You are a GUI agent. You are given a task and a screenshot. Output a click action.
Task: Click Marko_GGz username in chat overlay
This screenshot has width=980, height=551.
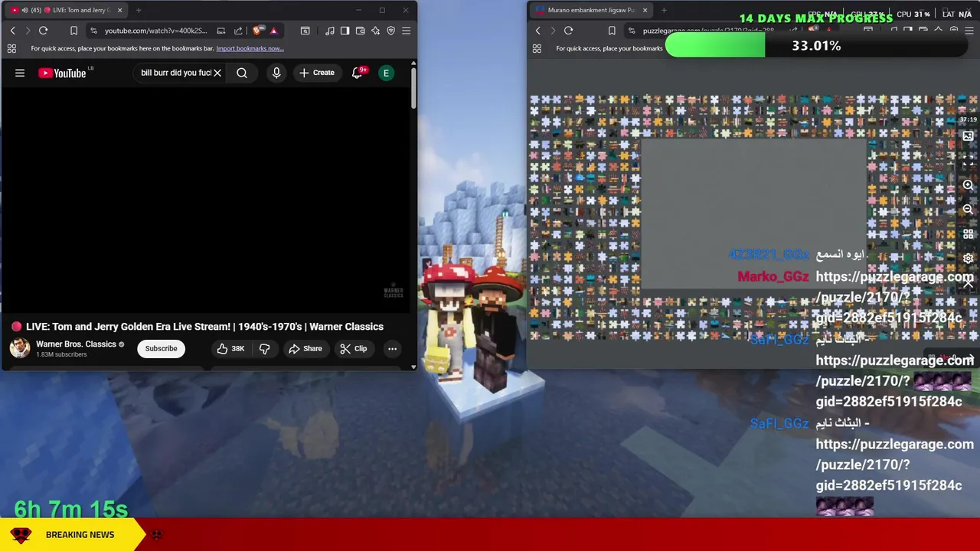[x=773, y=276]
